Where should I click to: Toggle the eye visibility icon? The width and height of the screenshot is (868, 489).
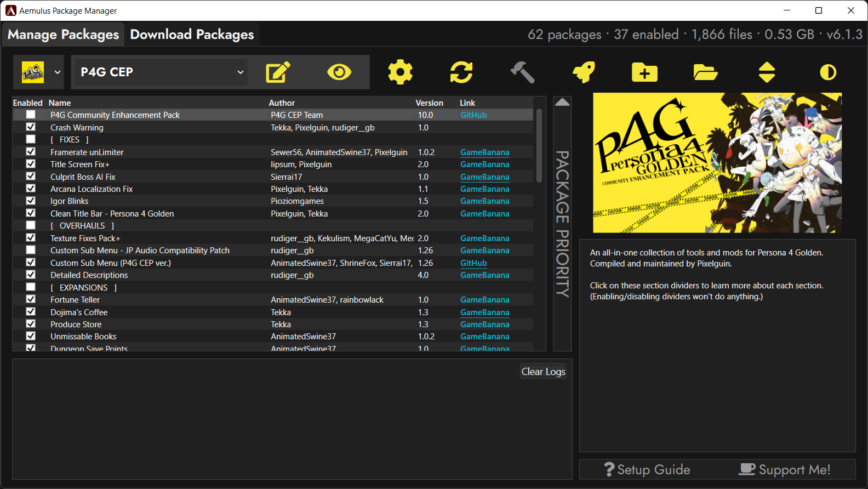[339, 72]
